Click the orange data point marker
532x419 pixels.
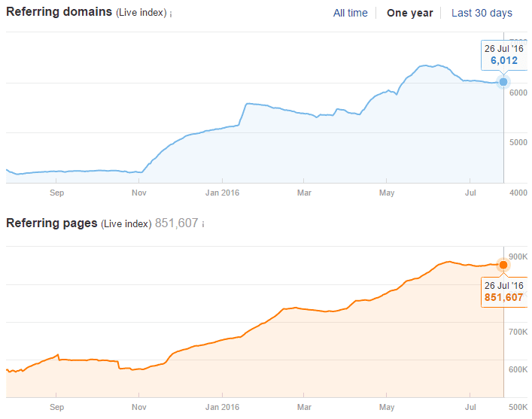point(503,264)
